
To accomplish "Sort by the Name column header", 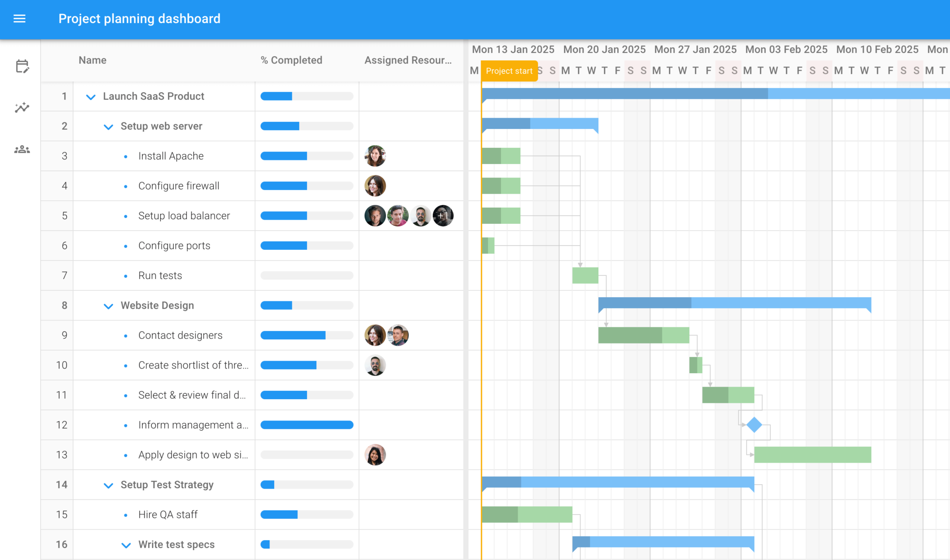I will (92, 60).
